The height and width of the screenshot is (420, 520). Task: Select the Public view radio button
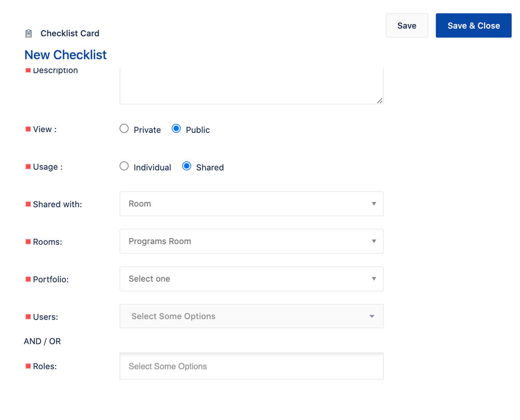176,129
